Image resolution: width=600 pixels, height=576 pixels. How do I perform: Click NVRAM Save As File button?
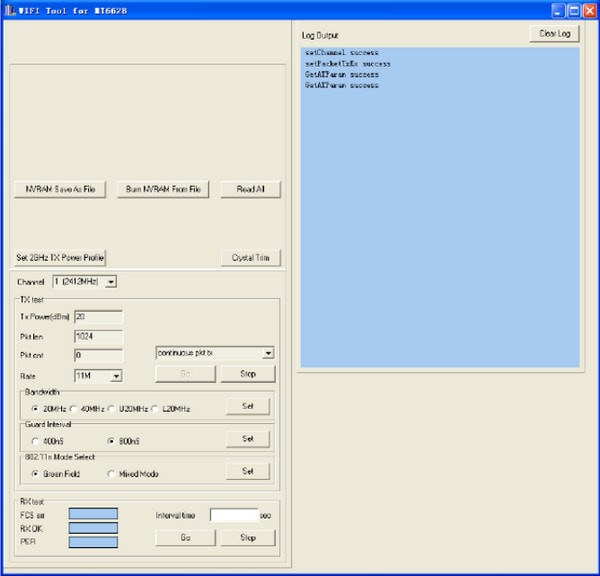point(60,189)
